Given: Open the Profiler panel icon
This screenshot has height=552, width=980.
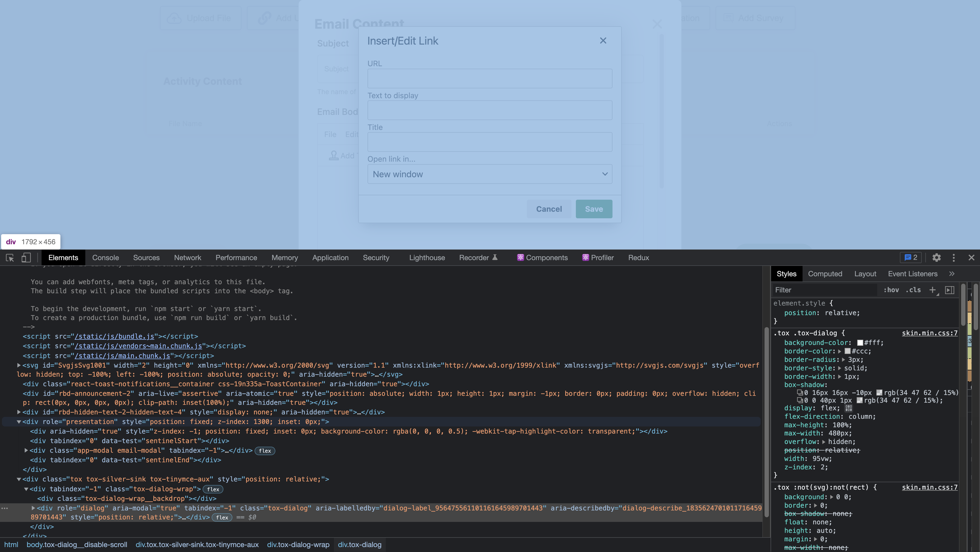Looking at the screenshot, I should click(x=585, y=258).
